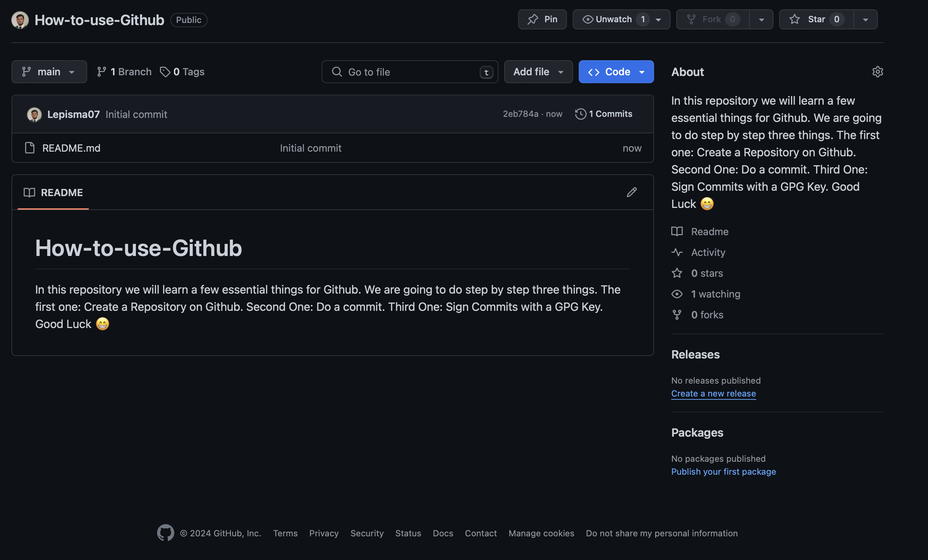928x560 pixels.
Task: Click Publish your first package link
Action: tap(723, 471)
